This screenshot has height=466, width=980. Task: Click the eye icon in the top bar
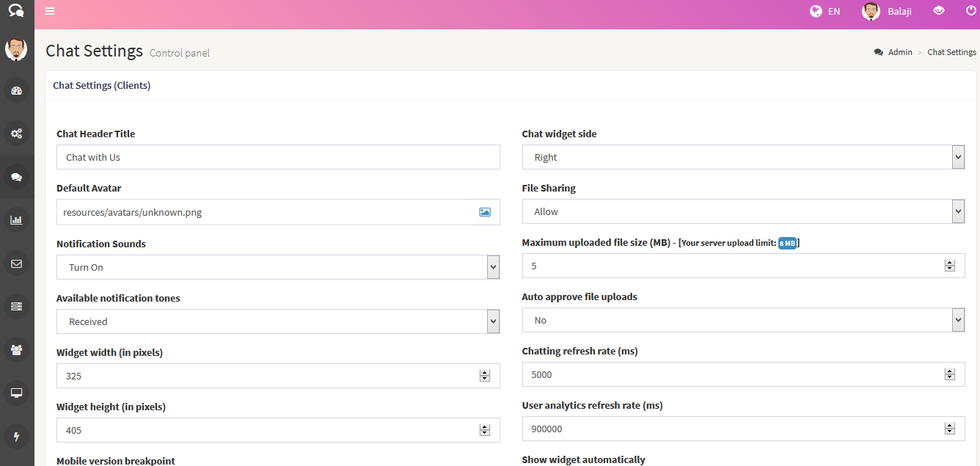click(939, 11)
